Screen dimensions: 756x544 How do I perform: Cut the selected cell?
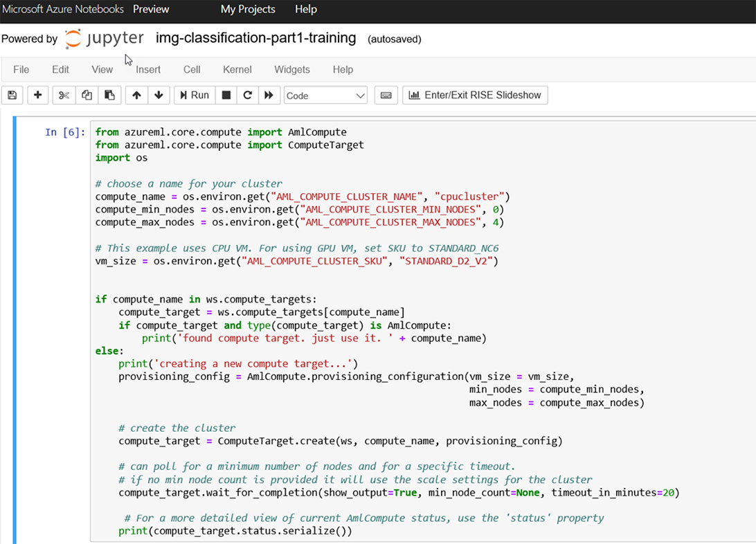(62, 95)
